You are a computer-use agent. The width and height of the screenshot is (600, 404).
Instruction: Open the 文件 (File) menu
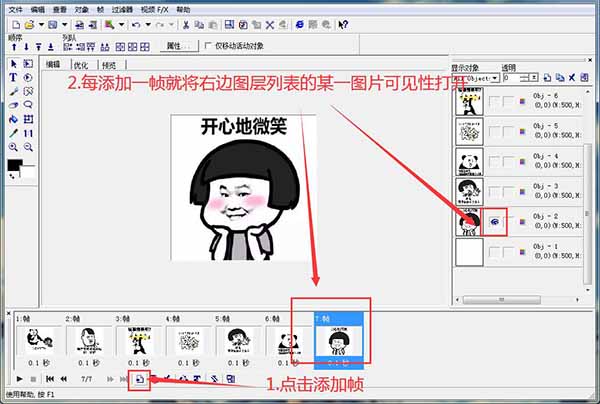(16, 10)
